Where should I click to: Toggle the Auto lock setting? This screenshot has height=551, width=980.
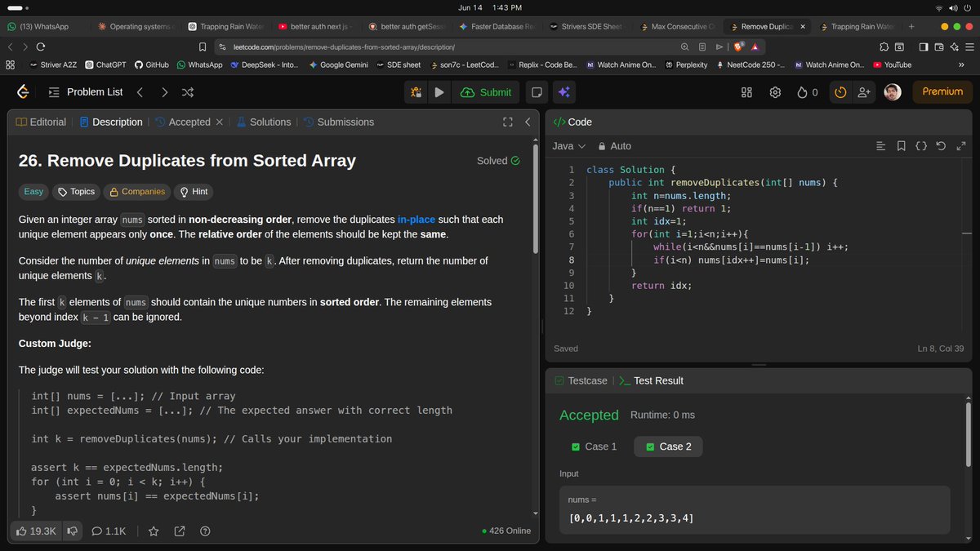615,146
